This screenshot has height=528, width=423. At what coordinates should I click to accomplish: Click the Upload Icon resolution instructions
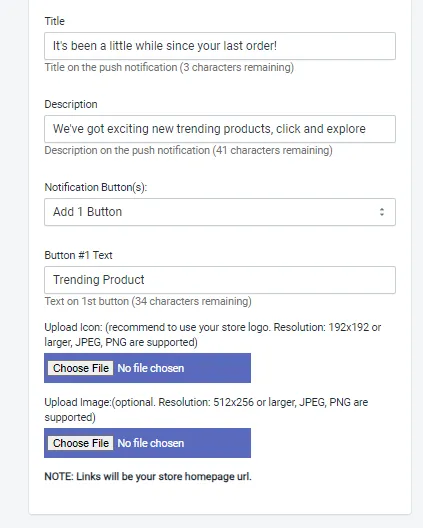(x=213, y=335)
